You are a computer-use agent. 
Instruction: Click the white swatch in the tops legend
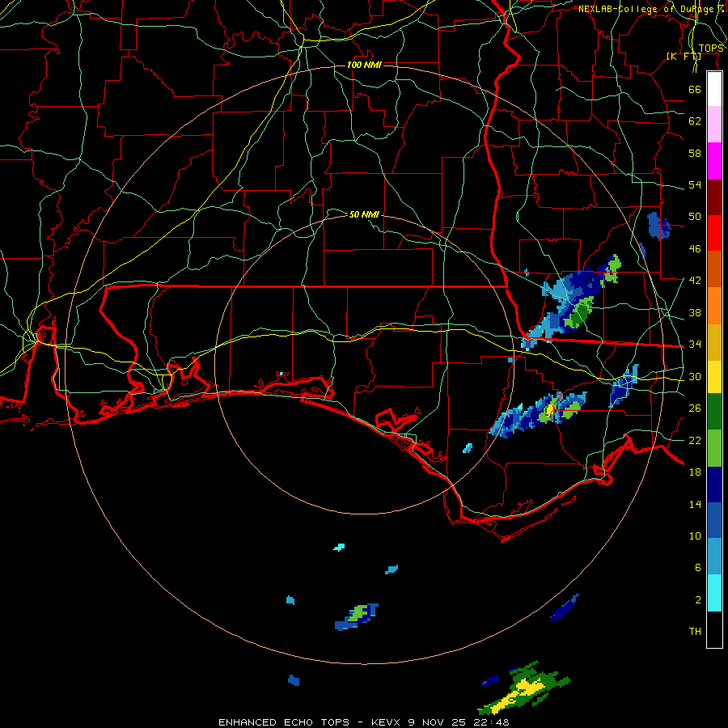point(714,89)
